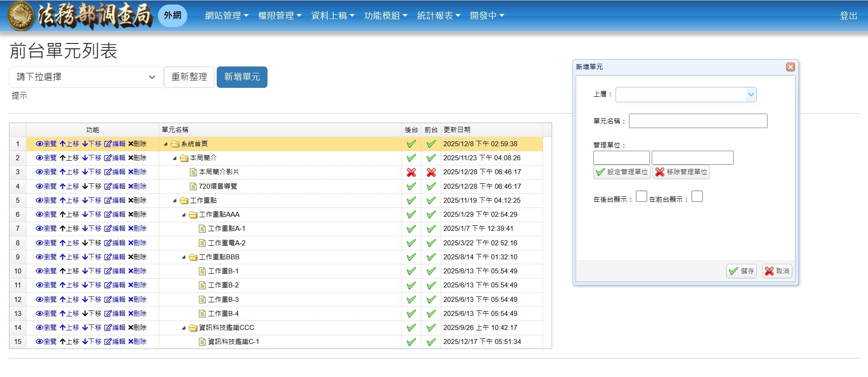Toggle 外網 site switch badge
The image size is (868, 377).
pos(172,15)
